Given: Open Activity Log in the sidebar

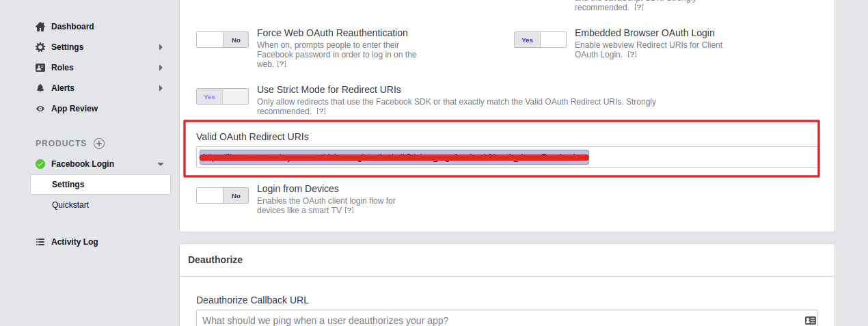Looking at the screenshot, I should (x=74, y=242).
